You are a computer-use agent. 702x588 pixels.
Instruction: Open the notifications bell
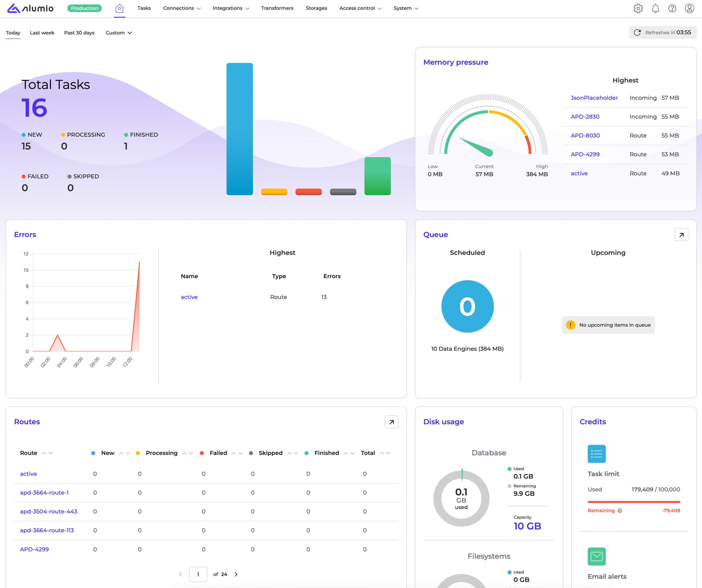point(655,8)
